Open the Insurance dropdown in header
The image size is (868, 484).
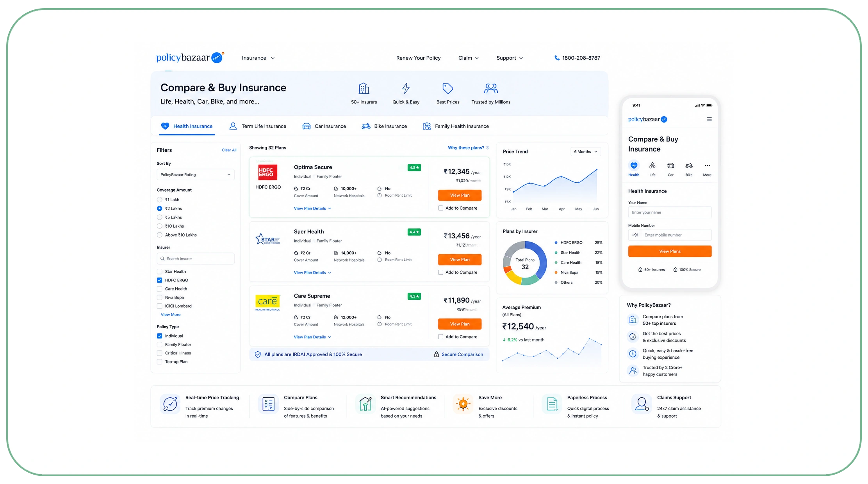coord(258,58)
